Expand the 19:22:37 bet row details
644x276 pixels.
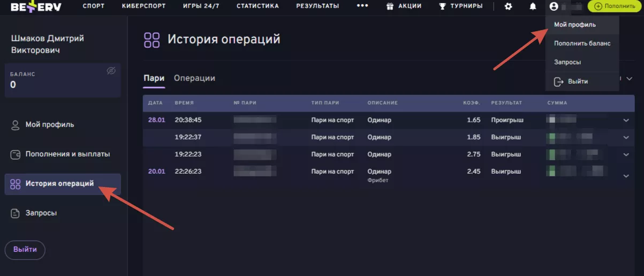tap(626, 137)
